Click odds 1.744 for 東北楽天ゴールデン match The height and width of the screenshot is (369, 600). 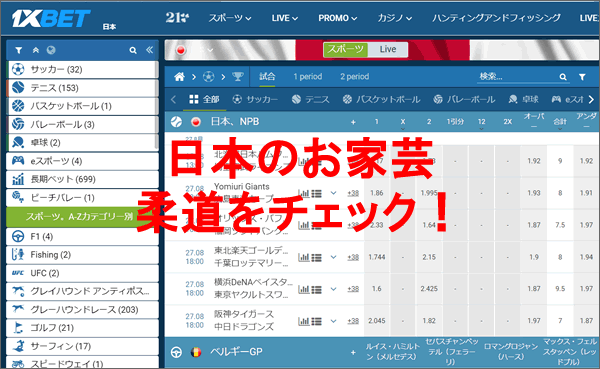(x=377, y=257)
